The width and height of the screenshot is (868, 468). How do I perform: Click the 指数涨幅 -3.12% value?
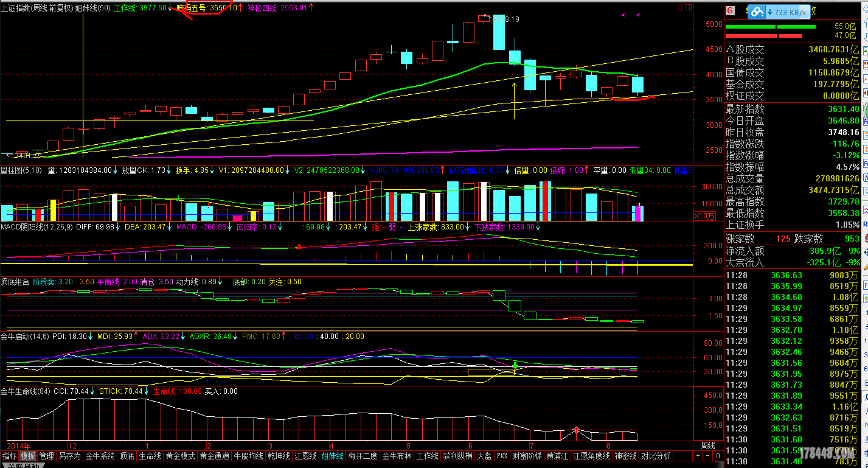point(846,155)
